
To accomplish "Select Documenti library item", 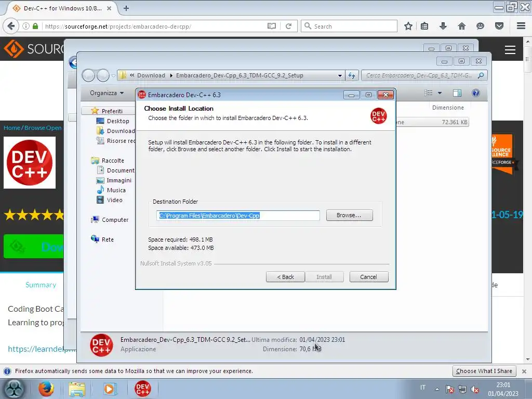I will tap(115, 170).
